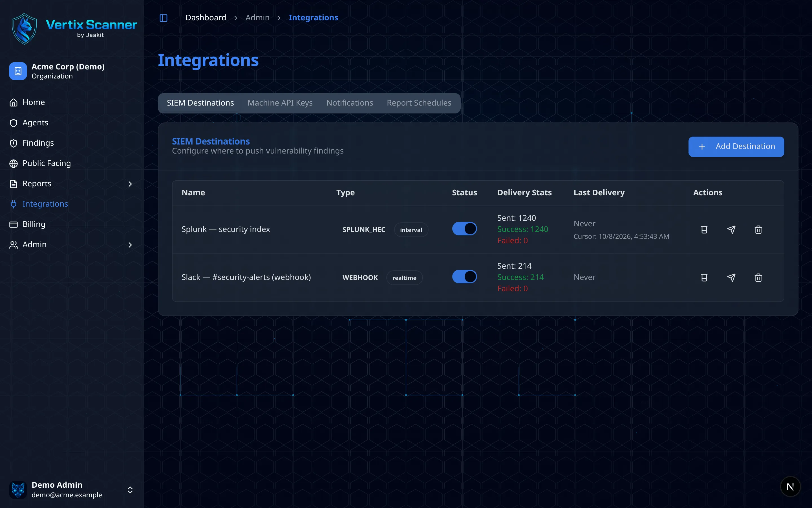This screenshot has width=812, height=508.
Task: Click the Integrations plug icon in sidebar
Action: click(x=14, y=204)
